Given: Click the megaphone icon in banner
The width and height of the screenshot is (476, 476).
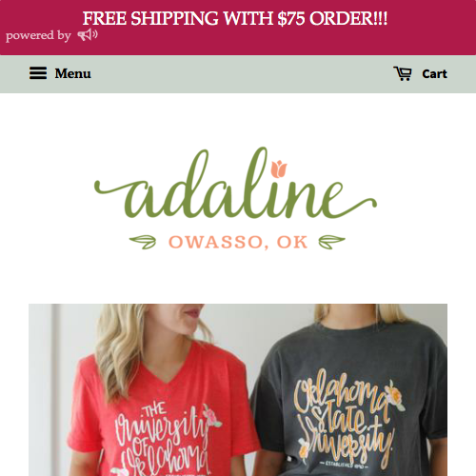Looking at the screenshot, I should click(x=88, y=35).
